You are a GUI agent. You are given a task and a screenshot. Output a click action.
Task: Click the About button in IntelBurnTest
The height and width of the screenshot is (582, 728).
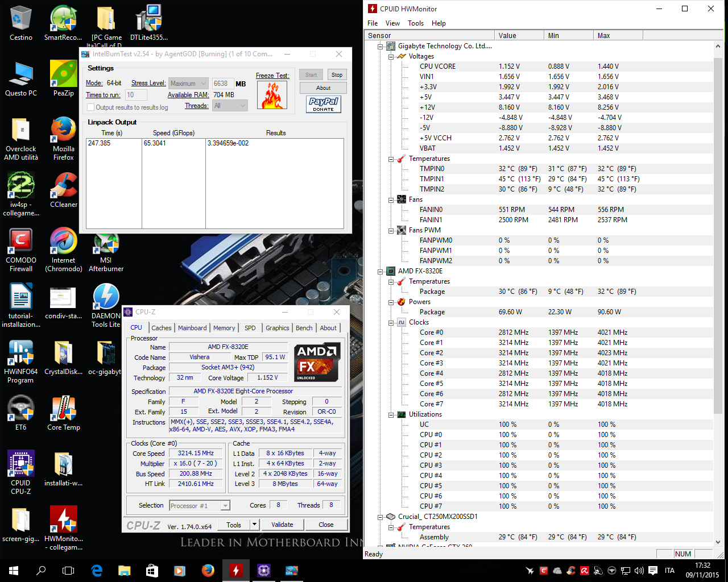coord(323,88)
